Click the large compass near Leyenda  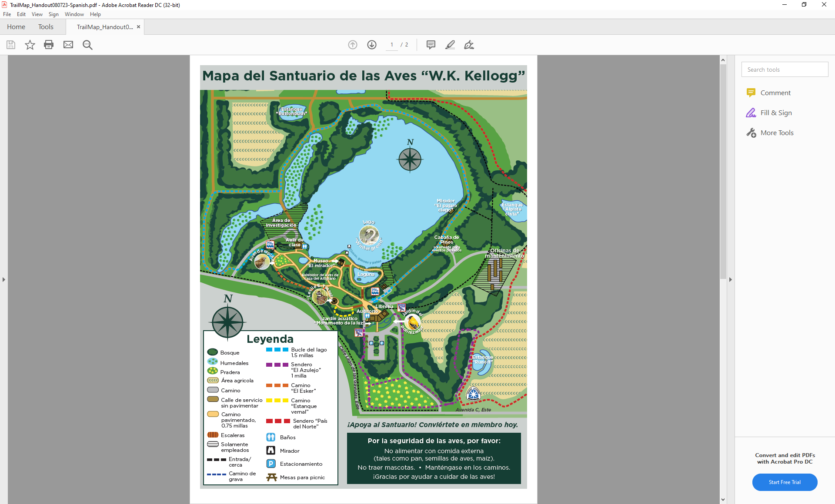227,322
